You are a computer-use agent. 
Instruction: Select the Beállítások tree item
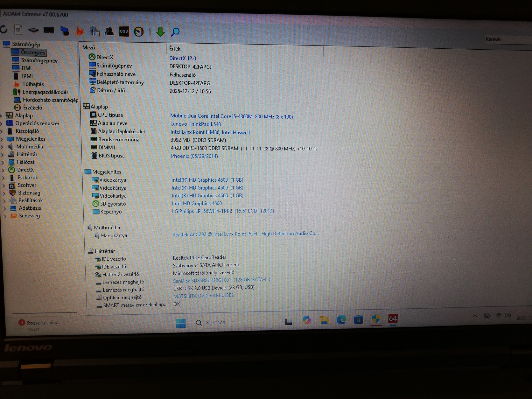(26, 200)
